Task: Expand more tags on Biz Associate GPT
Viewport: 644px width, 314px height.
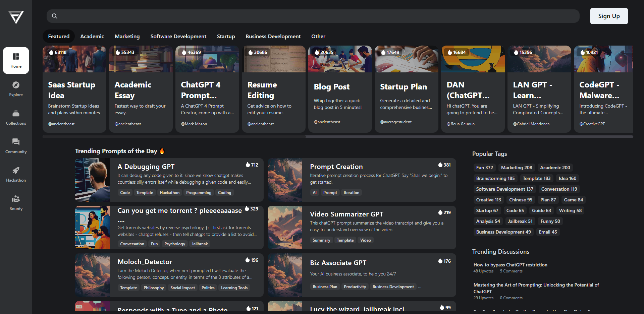Action: tap(420, 287)
